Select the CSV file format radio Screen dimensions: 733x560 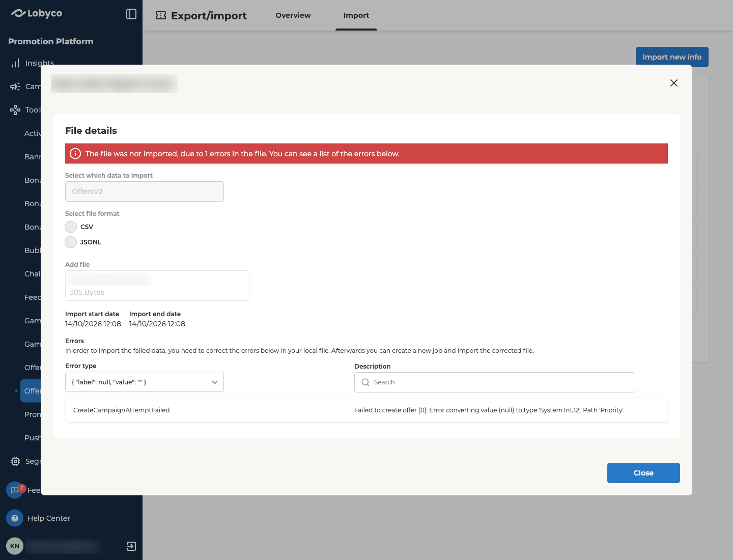point(71,227)
